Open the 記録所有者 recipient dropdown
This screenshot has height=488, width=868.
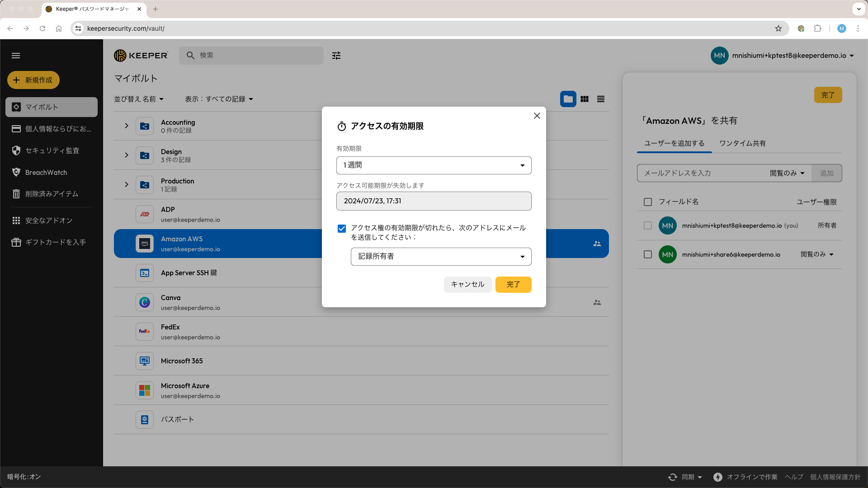point(441,257)
